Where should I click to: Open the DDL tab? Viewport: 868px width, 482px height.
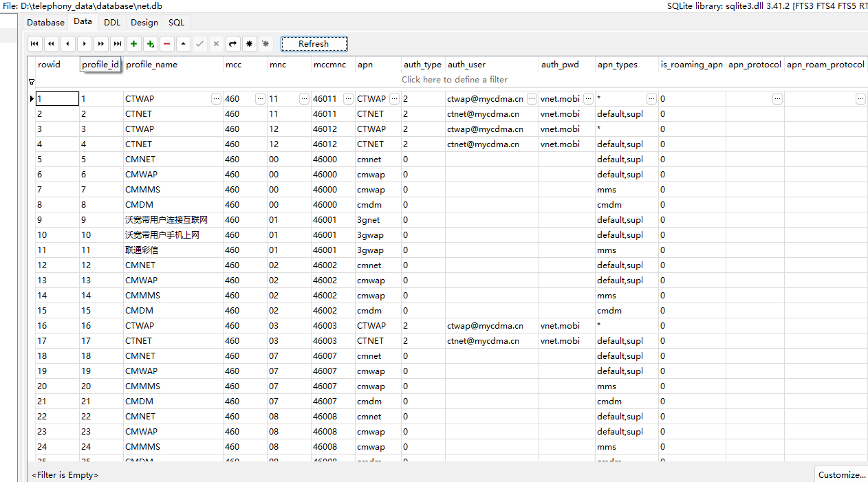coord(112,23)
